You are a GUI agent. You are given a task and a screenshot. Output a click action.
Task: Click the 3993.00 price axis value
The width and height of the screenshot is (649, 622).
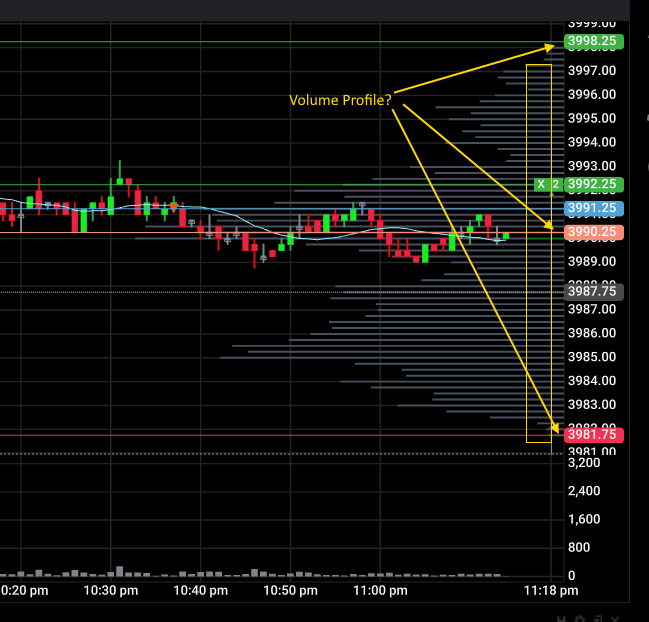[x=592, y=166]
